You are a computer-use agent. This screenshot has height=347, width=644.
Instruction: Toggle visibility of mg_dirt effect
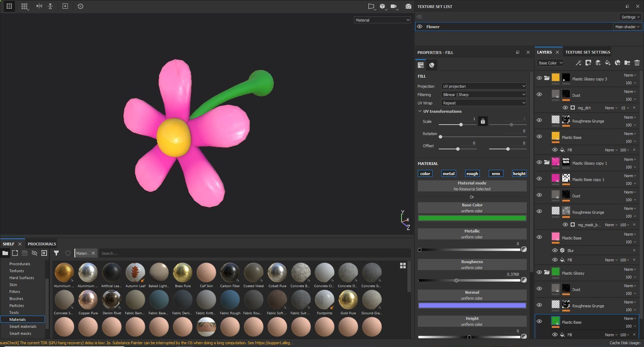click(565, 108)
